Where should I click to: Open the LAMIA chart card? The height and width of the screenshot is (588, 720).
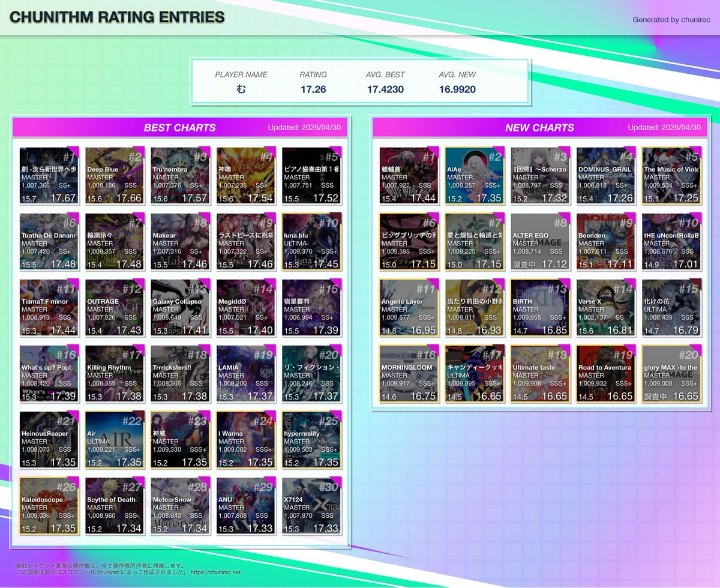tap(246, 373)
